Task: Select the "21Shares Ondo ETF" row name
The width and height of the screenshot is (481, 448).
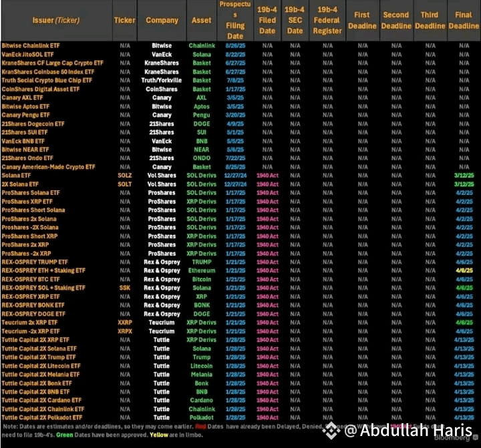Action: coord(27,158)
